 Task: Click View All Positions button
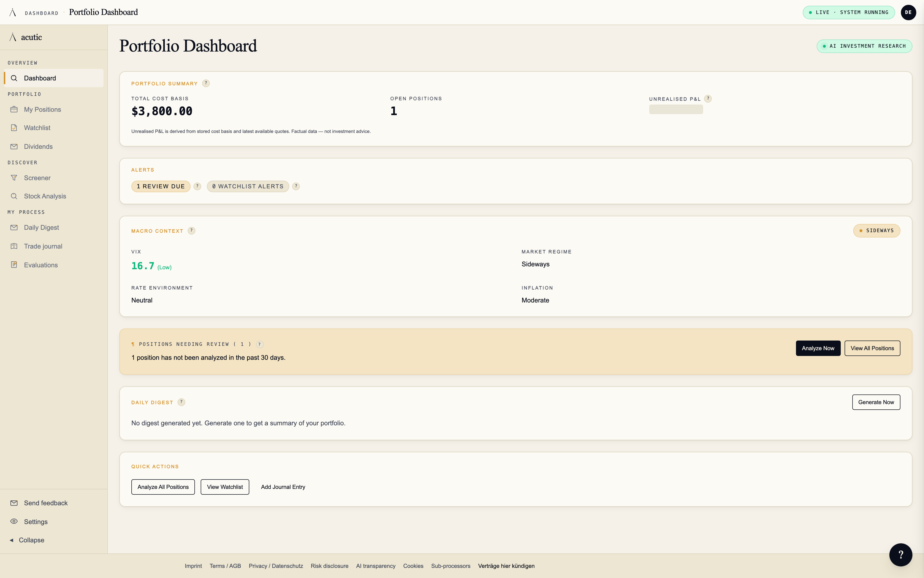click(872, 348)
